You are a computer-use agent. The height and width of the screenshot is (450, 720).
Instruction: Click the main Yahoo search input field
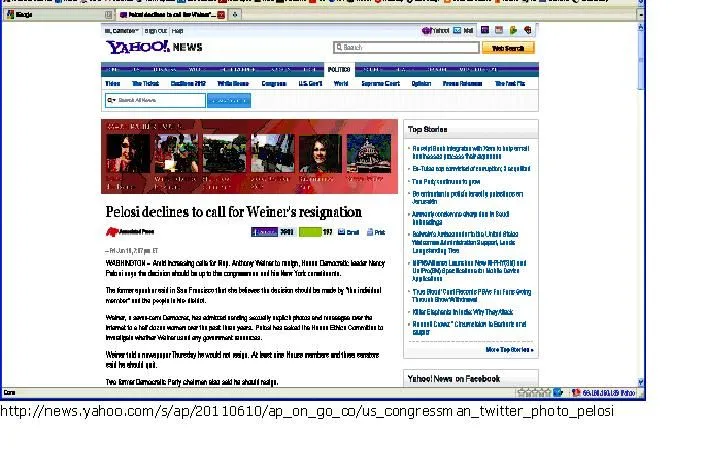(405, 47)
